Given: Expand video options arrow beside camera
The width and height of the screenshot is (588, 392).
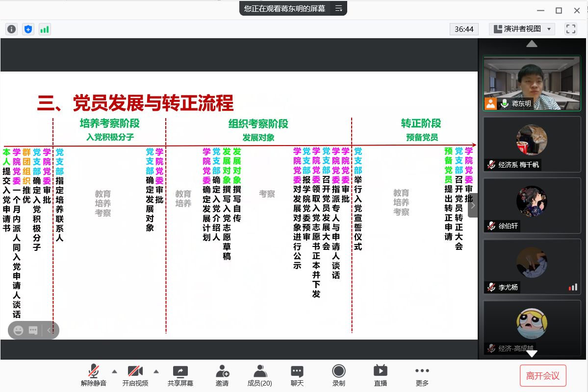Looking at the screenshot, I should [x=156, y=371].
